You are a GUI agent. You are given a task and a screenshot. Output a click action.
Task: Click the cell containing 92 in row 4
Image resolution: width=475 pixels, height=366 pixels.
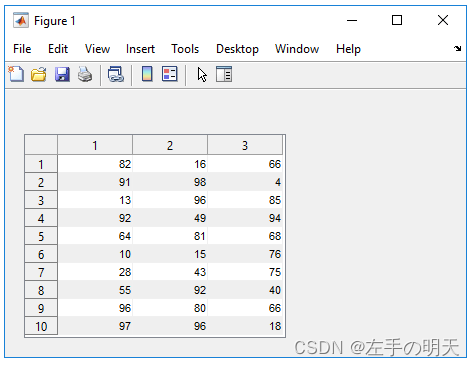[x=95, y=218]
